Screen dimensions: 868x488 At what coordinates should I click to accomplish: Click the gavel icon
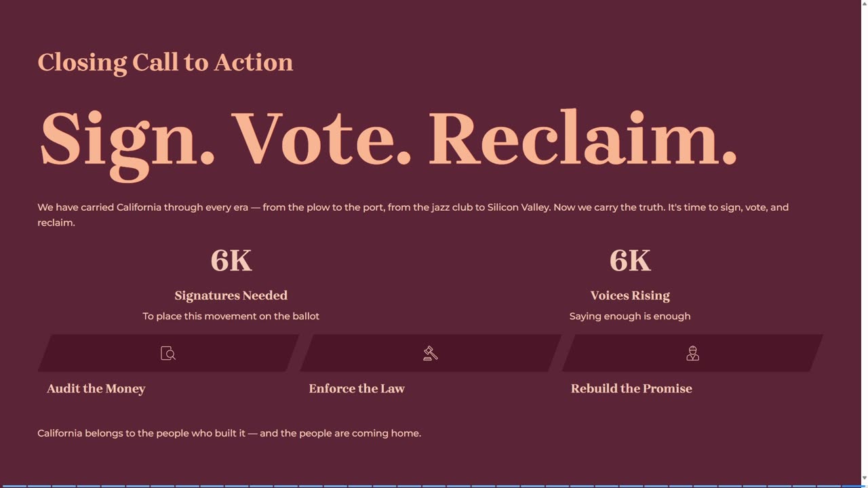coord(431,353)
